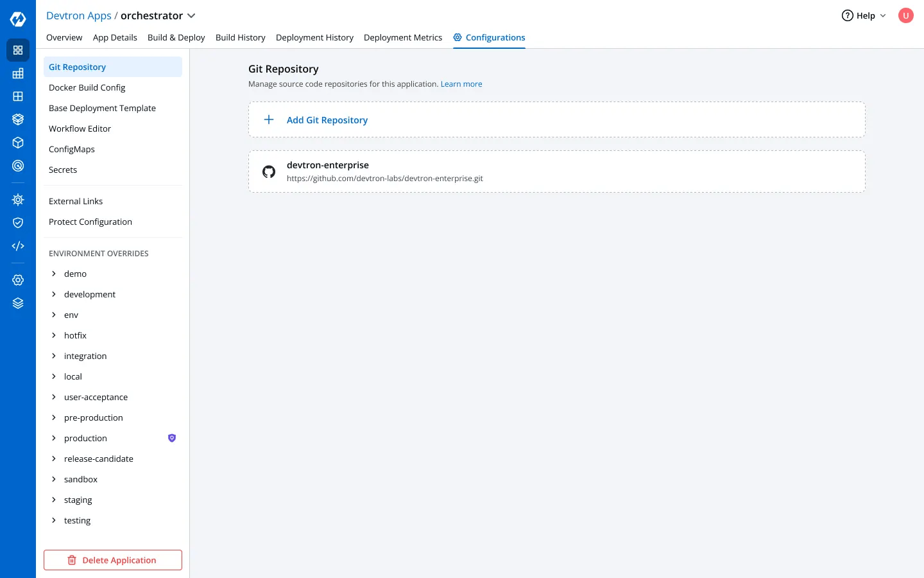Open Protect Configuration

point(113,222)
